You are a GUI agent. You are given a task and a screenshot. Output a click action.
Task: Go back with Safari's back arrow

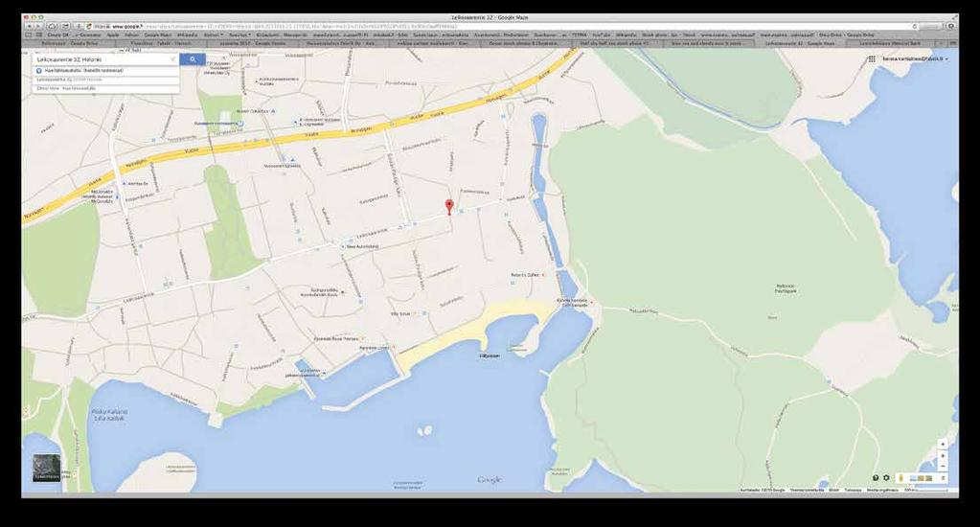(x=30, y=26)
